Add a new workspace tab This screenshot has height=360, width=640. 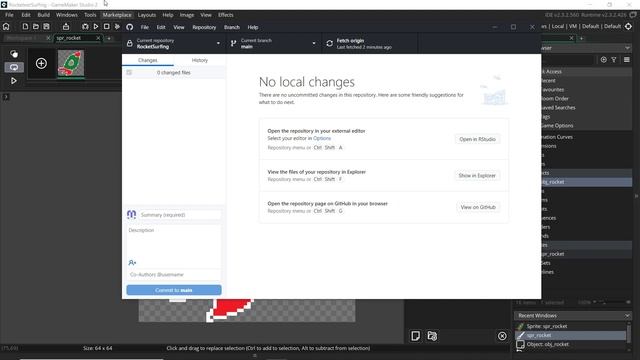109,38
